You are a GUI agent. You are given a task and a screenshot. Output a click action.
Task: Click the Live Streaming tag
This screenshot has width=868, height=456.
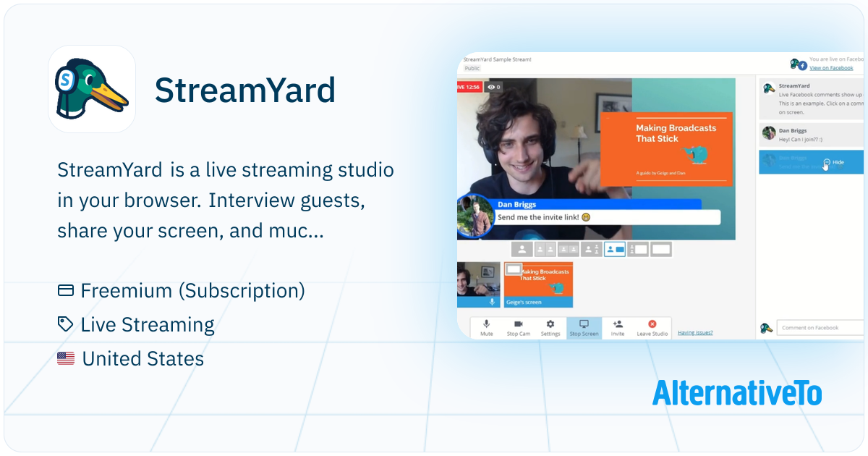[148, 324]
